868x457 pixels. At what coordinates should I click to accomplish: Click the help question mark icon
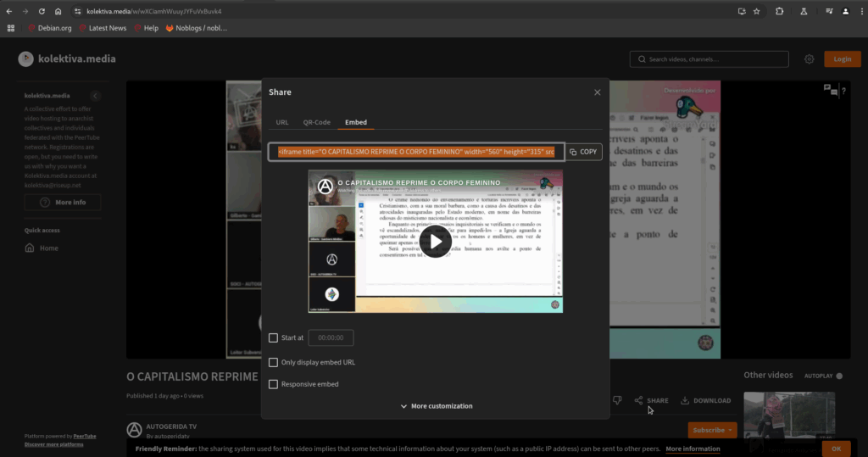843,92
